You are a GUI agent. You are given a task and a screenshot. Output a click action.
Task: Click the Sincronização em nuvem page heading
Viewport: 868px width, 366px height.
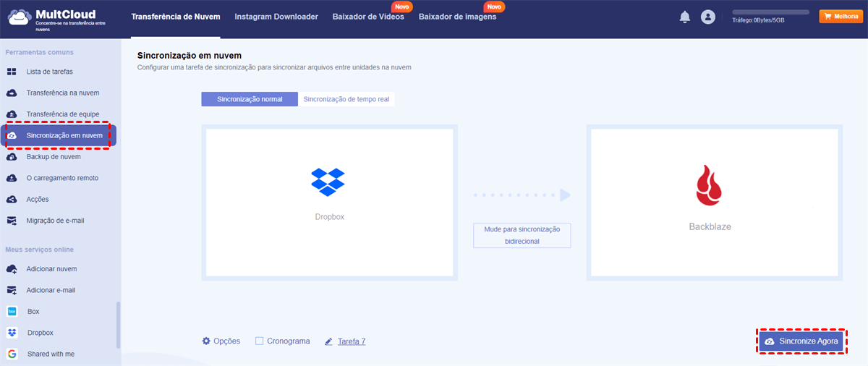[190, 55]
